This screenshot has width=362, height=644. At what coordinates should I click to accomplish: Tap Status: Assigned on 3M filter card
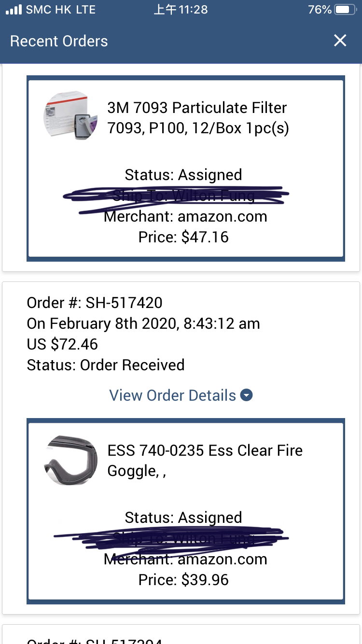coord(183,175)
